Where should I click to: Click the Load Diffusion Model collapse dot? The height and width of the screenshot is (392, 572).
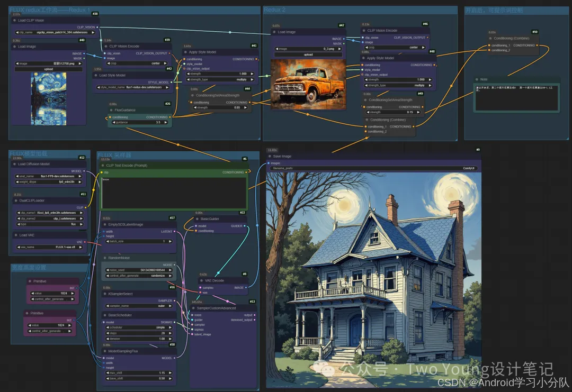15,164
